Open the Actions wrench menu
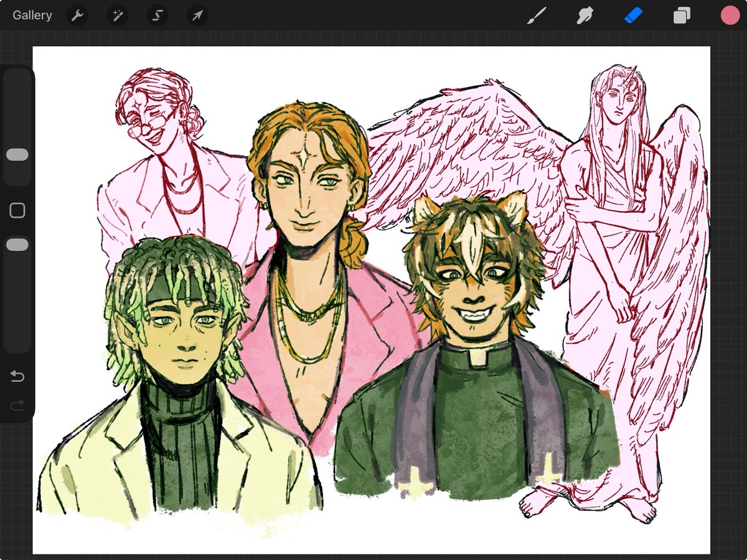 [x=77, y=16]
